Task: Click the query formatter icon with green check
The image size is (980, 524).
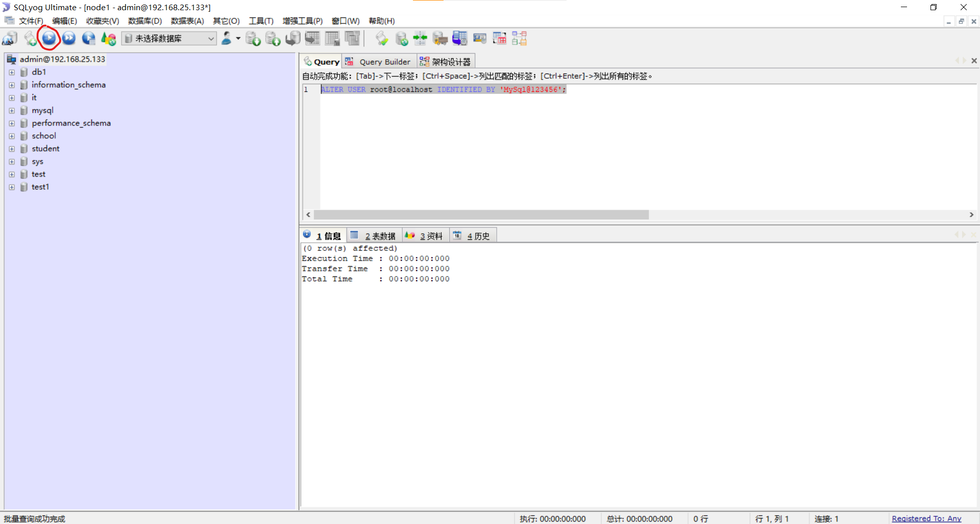Action: click(382, 39)
